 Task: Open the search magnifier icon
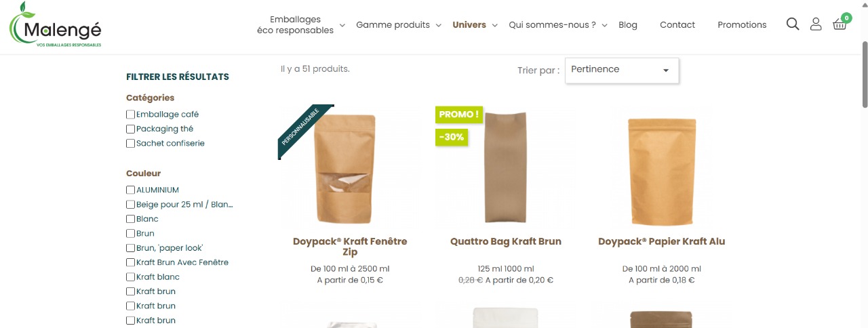(793, 24)
